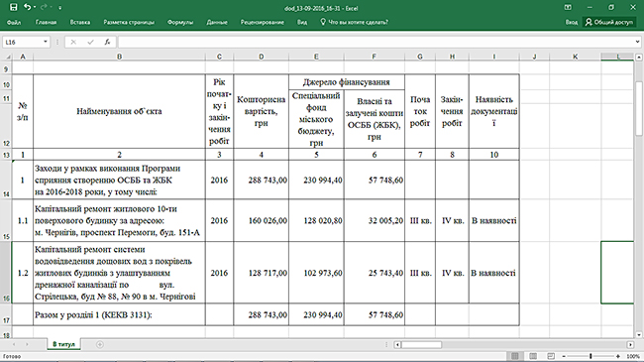The height and width of the screenshot is (362, 644).
Task: Save the workbook with the floppy disk icon
Action: (14, 7)
